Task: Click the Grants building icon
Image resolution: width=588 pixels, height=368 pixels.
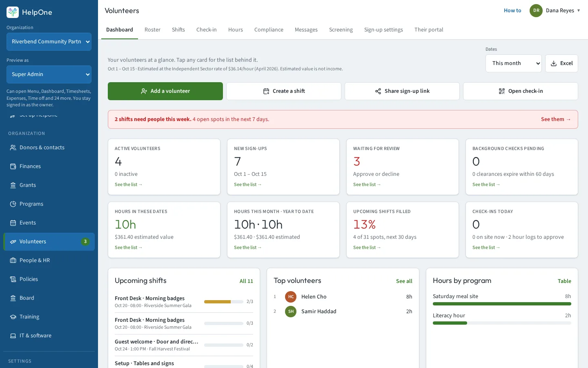Action: [x=13, y=185]
